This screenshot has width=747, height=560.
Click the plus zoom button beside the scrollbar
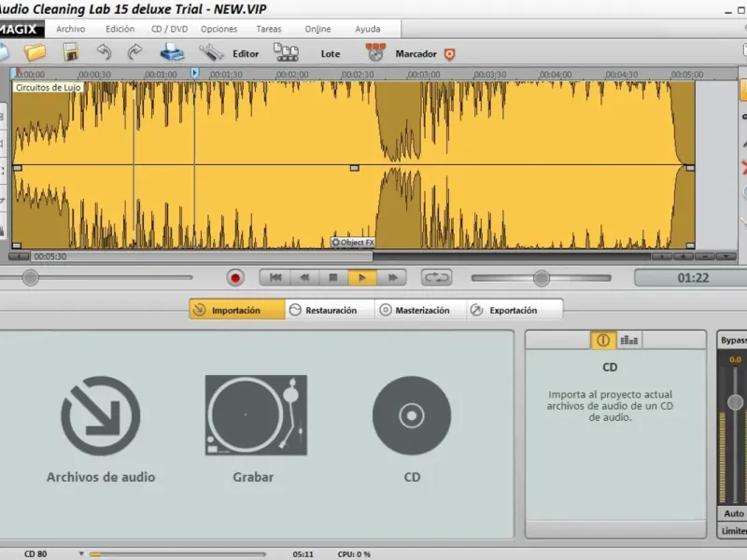click(684, 256)
